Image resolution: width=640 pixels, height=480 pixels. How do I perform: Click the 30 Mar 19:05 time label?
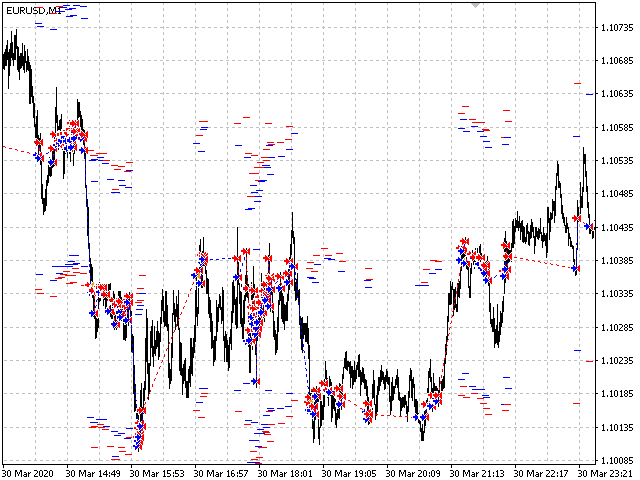349,473
